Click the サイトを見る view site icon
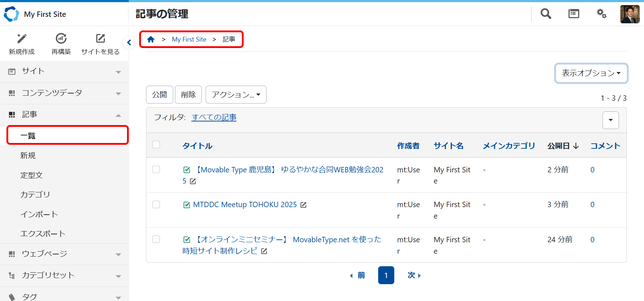The image size is (644, 301). pyautogui.click(x=101, y=39)
